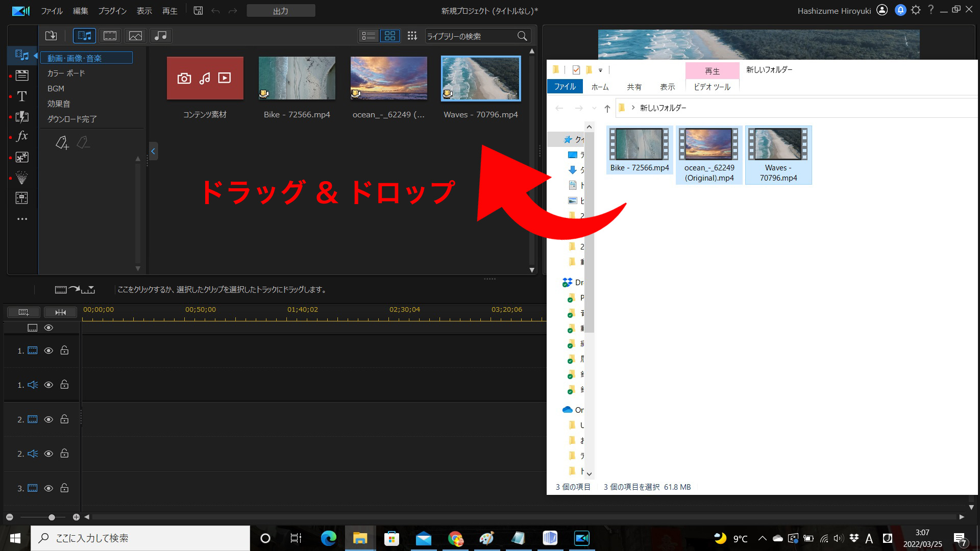Open the プラグイン menu

[x=112, y=11]
